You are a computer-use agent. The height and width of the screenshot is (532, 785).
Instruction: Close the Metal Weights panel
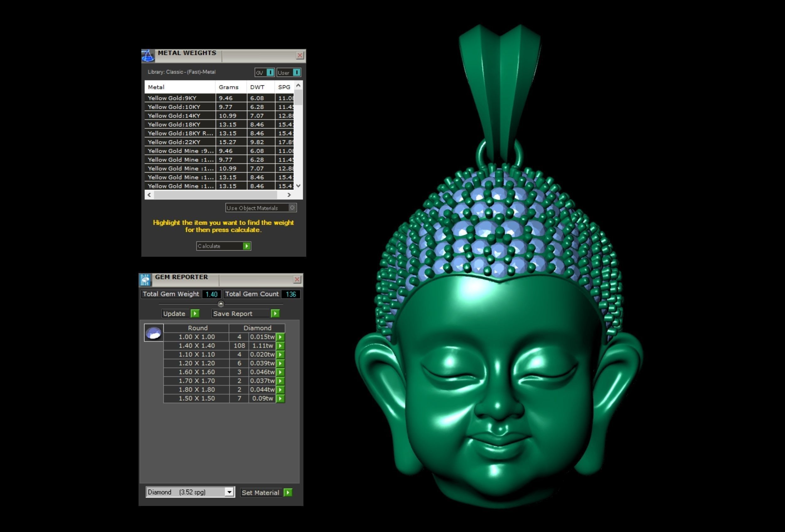click(x=300, y=55)
